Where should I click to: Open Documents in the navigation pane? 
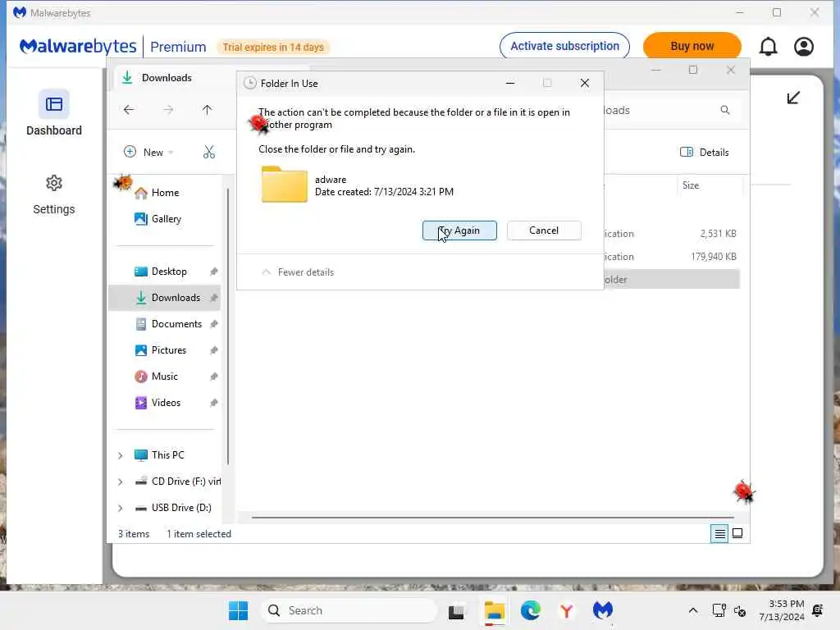coord(176,324)
